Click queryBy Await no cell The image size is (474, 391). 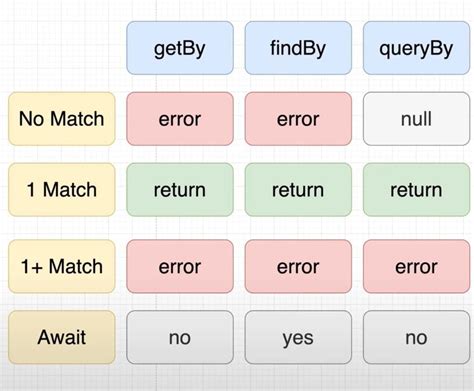416,337
